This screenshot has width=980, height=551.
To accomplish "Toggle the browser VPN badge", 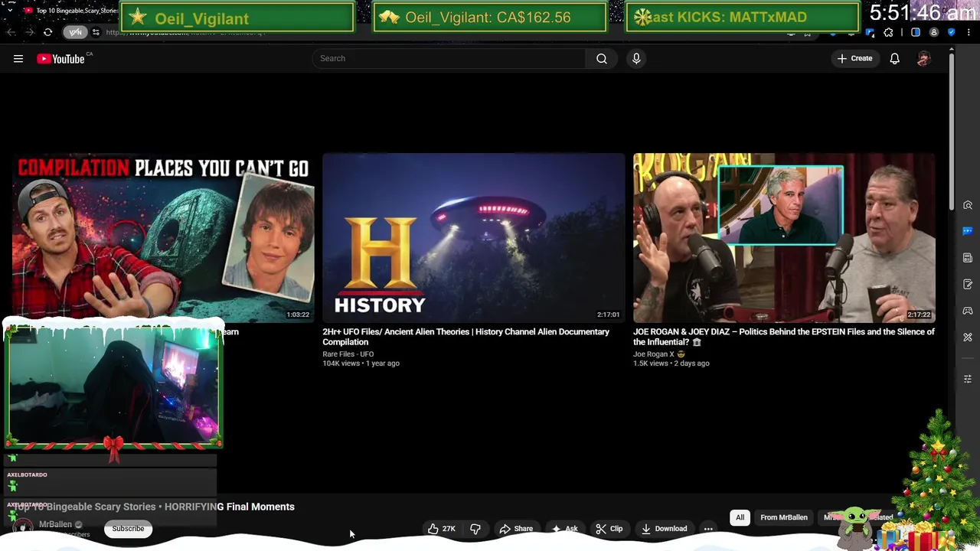I will (x=75, y=32).
